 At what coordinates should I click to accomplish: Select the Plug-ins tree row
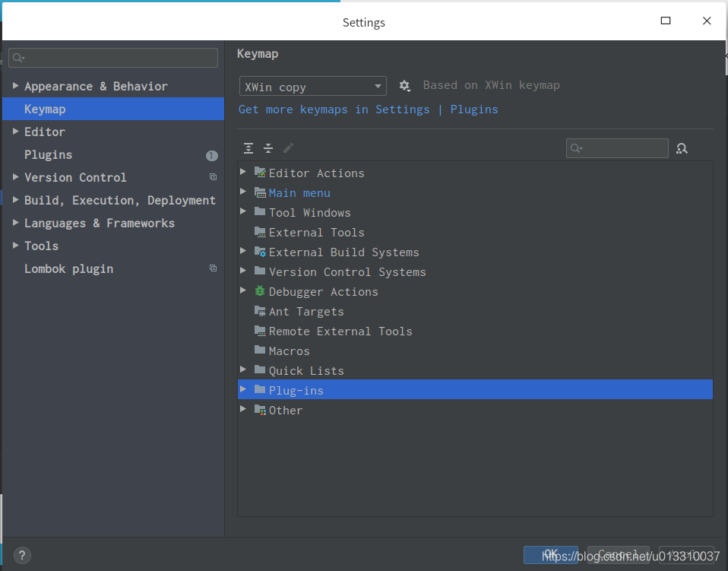point(296,389)
